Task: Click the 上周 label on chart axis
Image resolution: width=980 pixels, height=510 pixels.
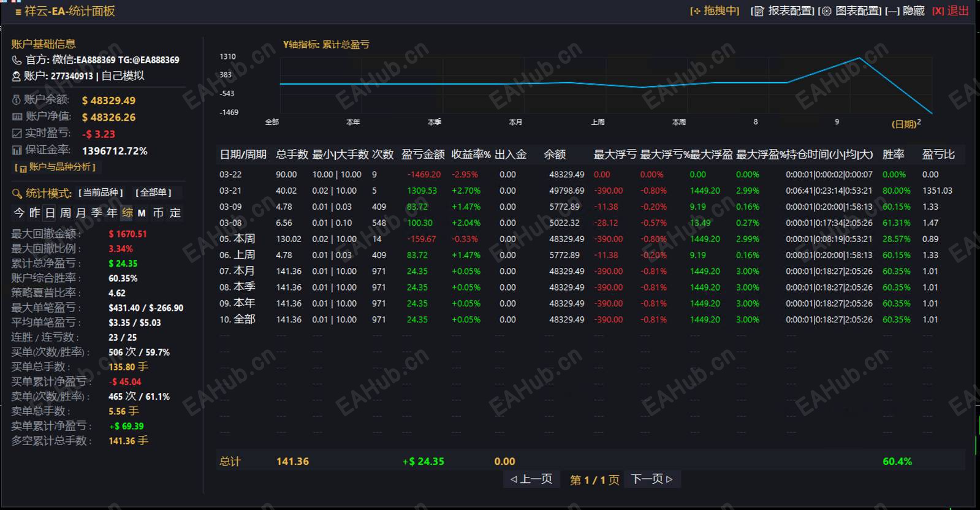Action: (x=598, y=122)
